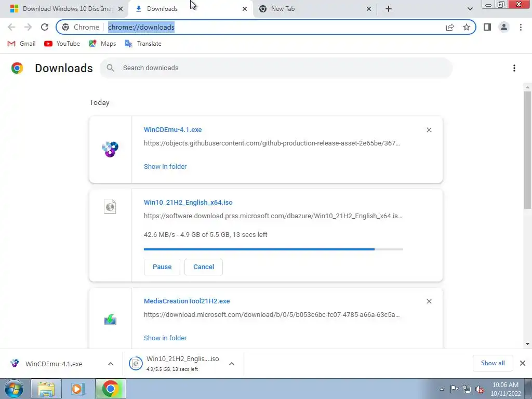Bookmark this page with the star icon
Viewport: 532px width, 399px height.
coord(467,27)
